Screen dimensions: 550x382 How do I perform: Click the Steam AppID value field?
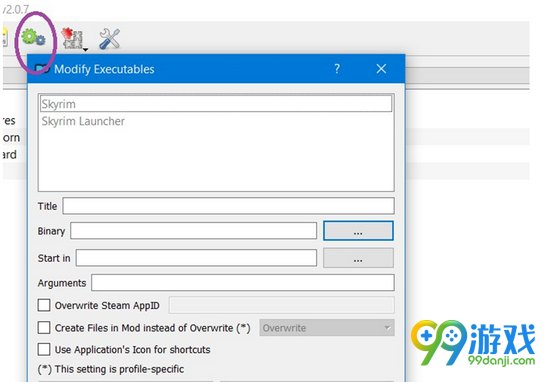tap(282, 305)
